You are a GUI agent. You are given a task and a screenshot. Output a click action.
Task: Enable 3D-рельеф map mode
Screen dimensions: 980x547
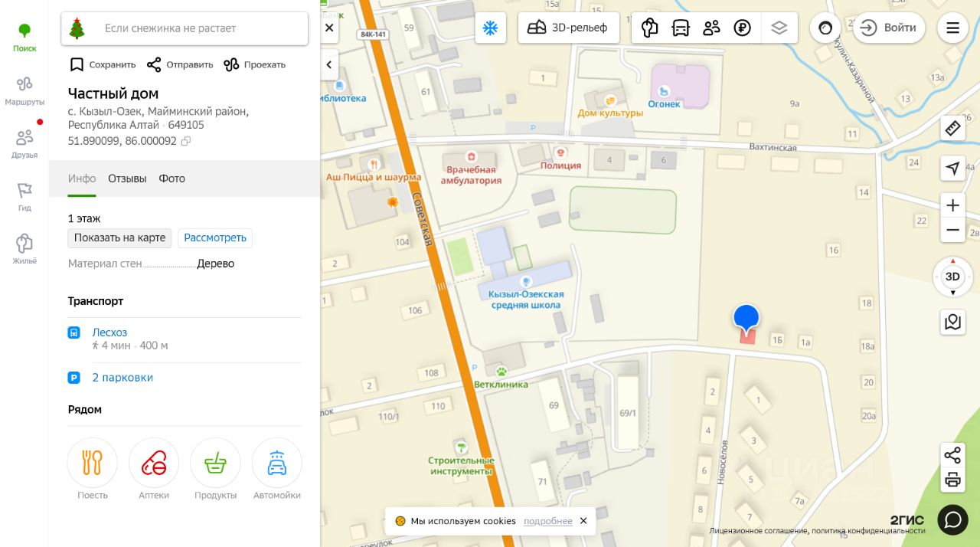click(x=568, y=28)
